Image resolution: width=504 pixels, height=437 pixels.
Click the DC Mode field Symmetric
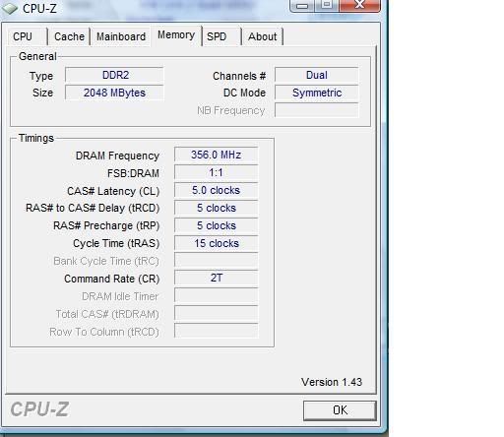316,93
